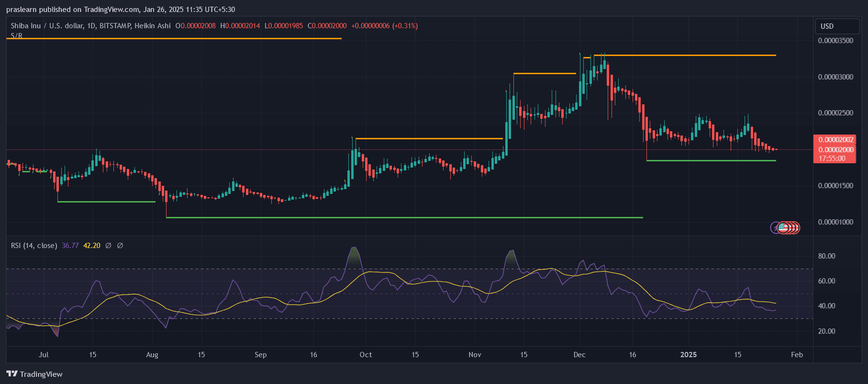Click the TradingView logo icon
The height and width of the screenshot is (384, 868).
12,374
